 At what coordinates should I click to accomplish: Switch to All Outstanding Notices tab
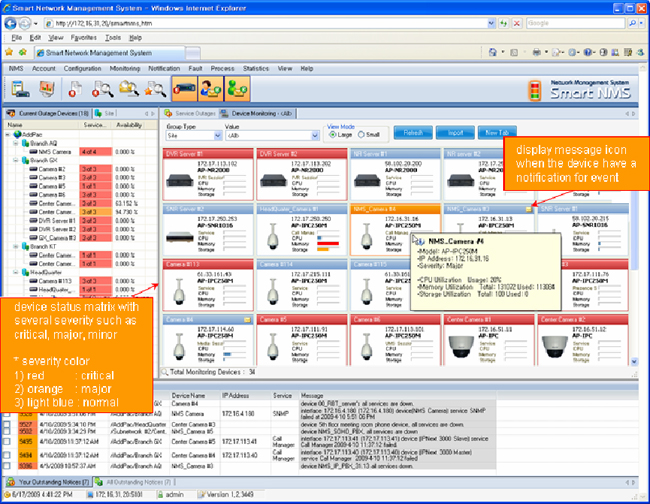pos(135,482)
